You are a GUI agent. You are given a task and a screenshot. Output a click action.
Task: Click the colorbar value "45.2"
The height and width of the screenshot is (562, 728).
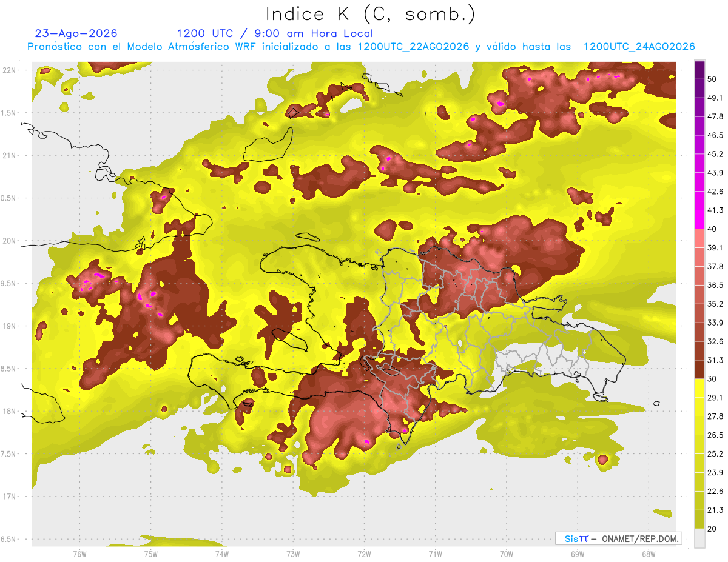click(x=715, y=154)
